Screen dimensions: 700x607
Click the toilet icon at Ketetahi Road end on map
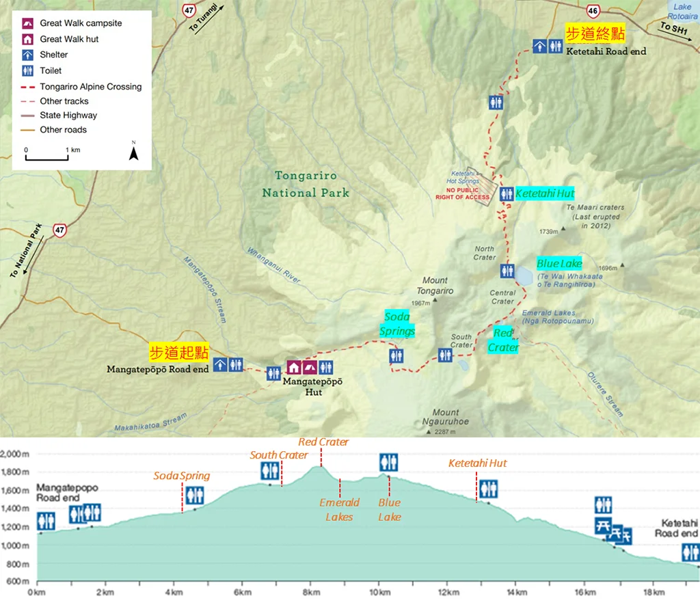click(x=555, y=46)
